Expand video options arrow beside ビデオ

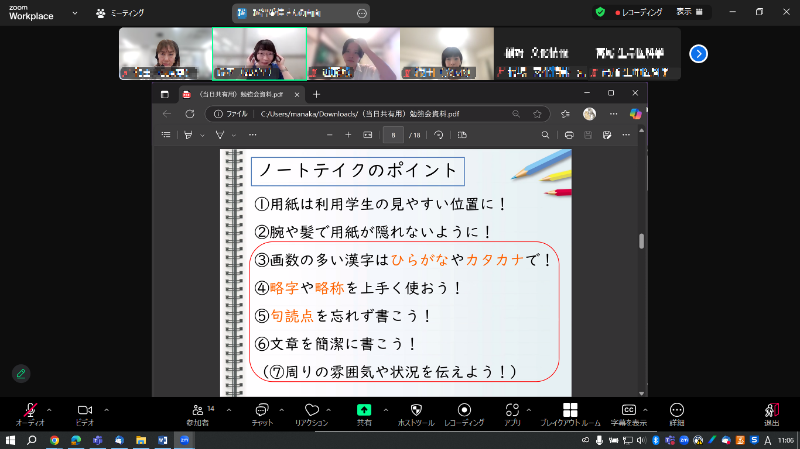(106, 409)
